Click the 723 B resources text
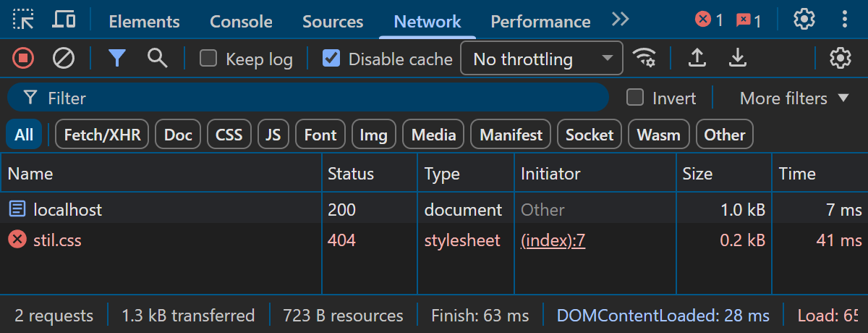The image size is (868, 333). point(344,316)
